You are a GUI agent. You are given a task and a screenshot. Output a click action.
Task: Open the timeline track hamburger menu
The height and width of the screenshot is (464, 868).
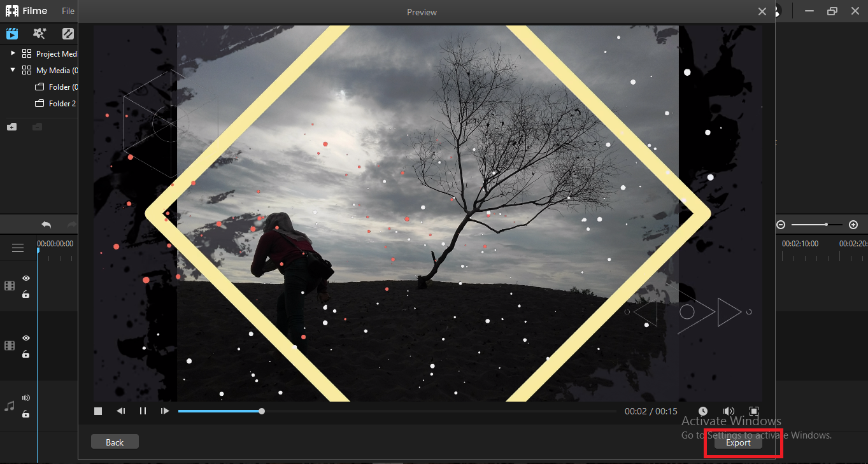(x=18, y=248)
